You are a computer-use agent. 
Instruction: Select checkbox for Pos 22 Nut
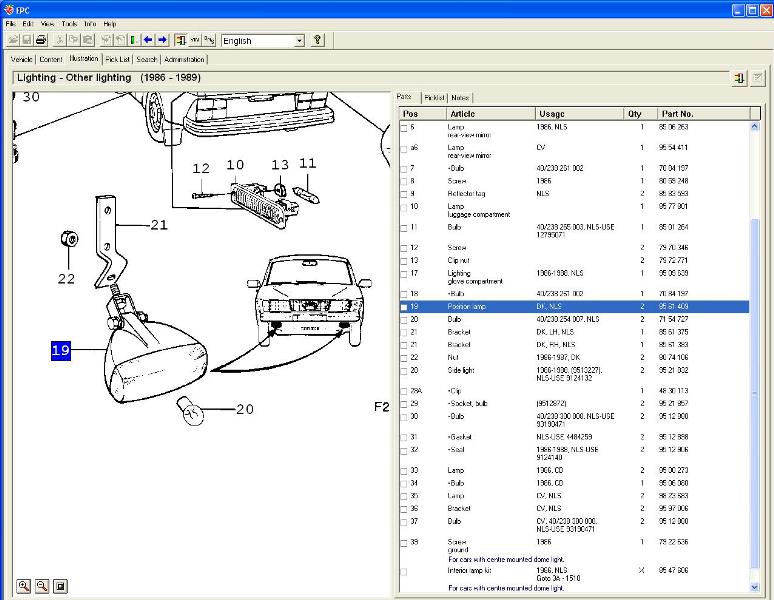click(404, 357)
